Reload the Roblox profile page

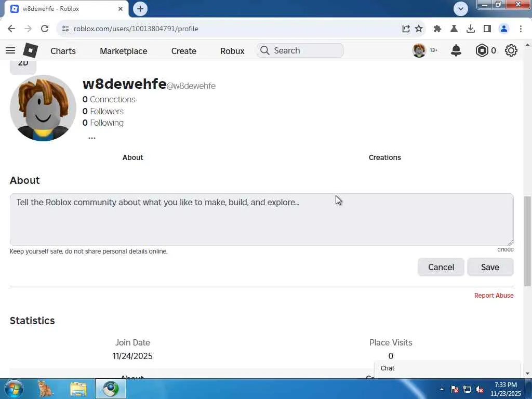(45, 29)
